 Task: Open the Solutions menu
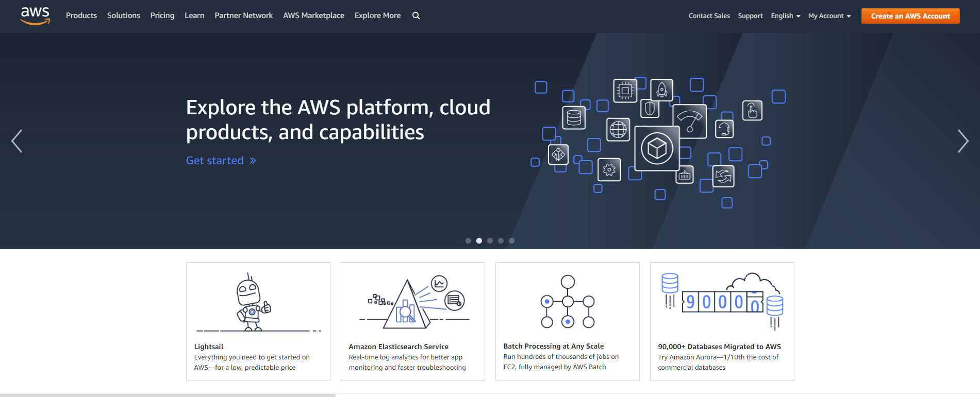(x=124, y=15)
